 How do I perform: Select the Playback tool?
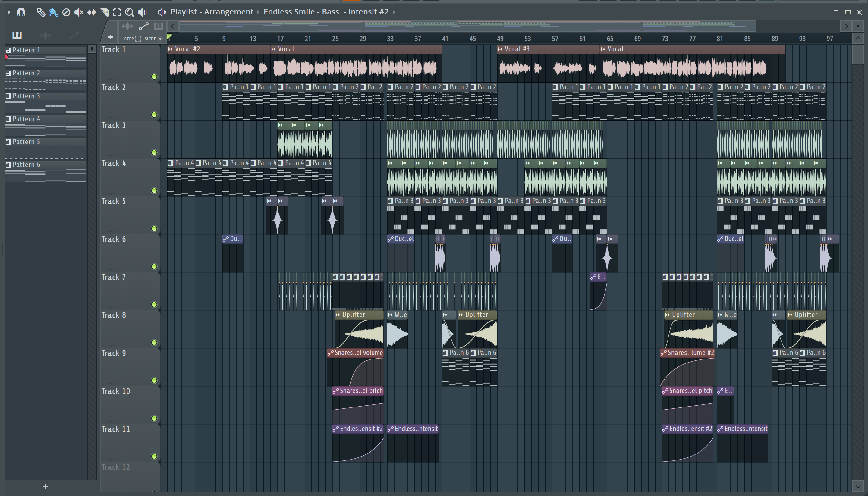click(x=142, y=13)
